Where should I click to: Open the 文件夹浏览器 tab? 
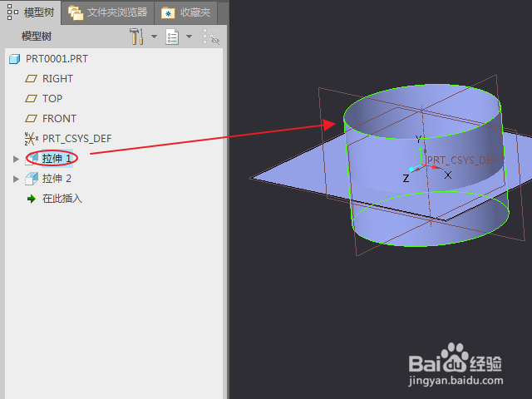point(107,12)
